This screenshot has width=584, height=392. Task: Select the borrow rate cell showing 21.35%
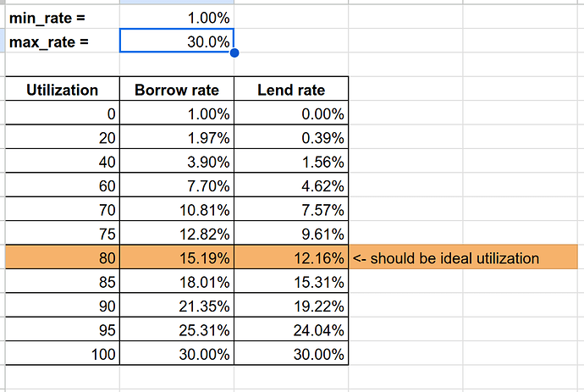pyautogui.click(x=177, y=305)
